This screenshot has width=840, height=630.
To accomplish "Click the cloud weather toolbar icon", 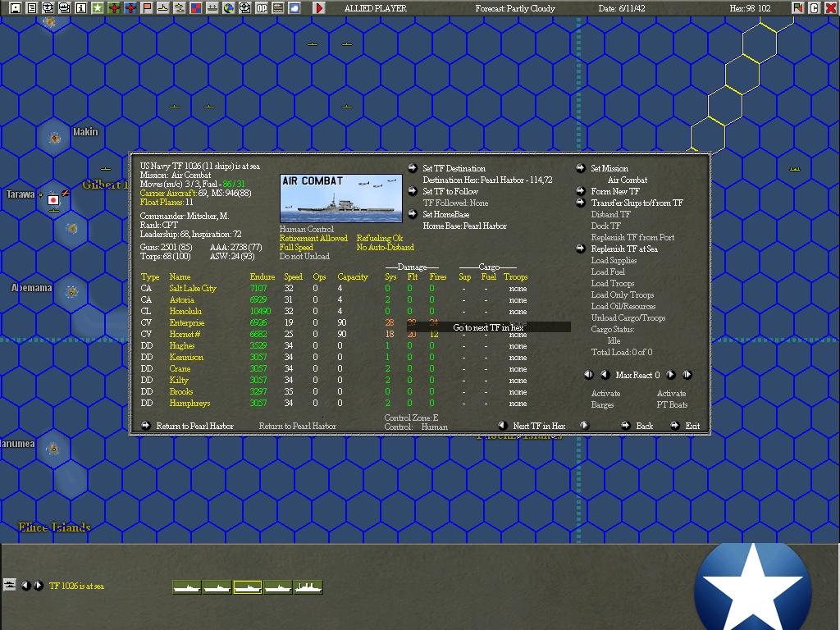I will (x=294, y=8).
